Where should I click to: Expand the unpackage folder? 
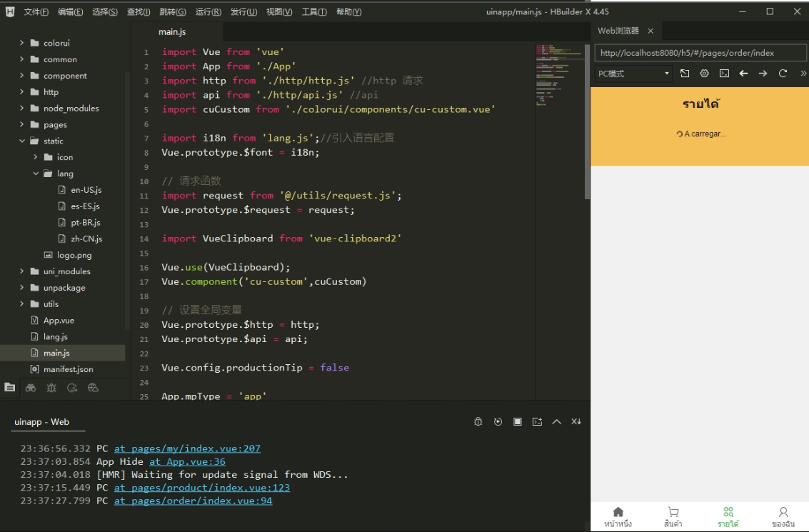21,287
